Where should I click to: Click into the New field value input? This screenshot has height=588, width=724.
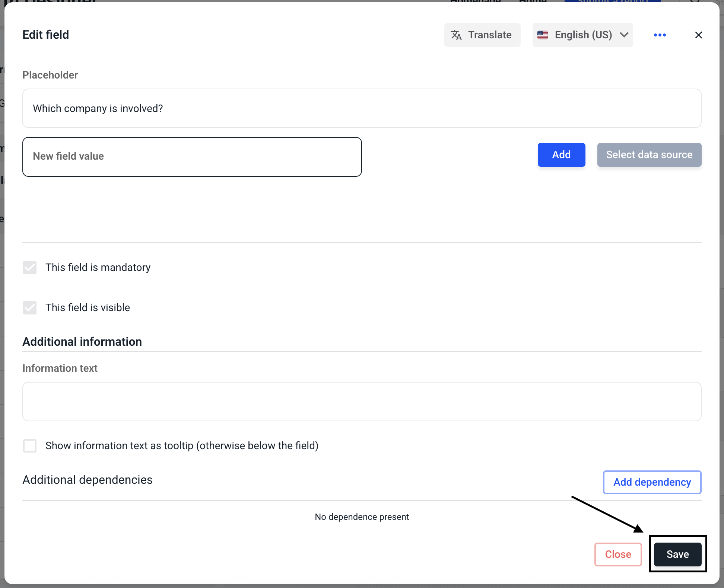[x=192, y=157]
